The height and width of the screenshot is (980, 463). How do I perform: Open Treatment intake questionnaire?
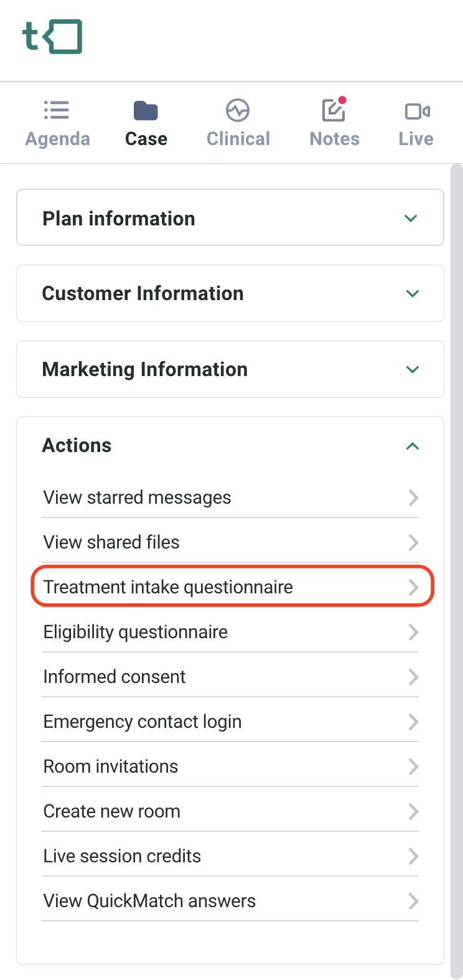tap(168, 587)
